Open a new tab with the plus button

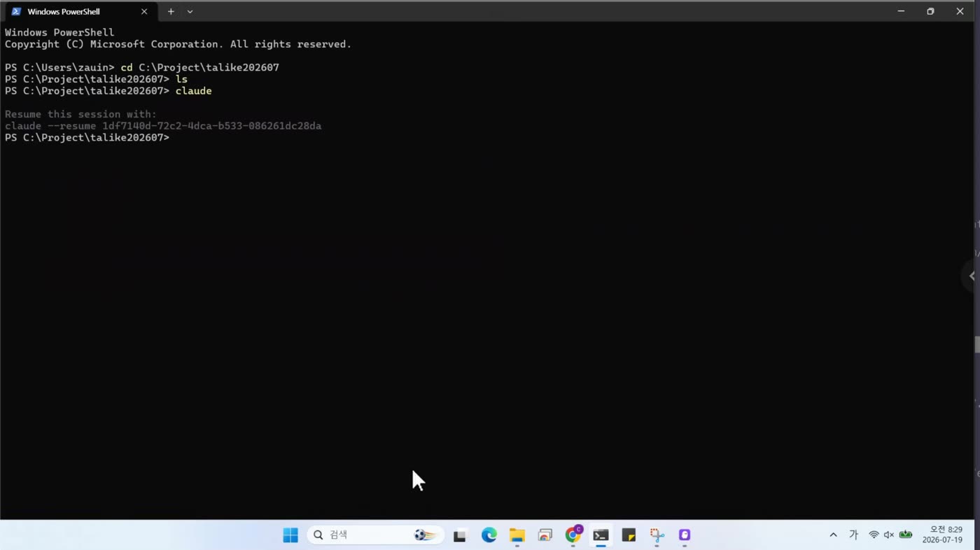point(171,11)
